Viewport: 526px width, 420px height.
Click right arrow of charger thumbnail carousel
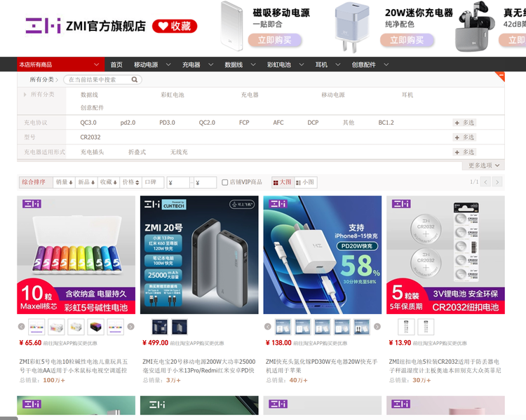pyautogui.click(x=377, y=327)
